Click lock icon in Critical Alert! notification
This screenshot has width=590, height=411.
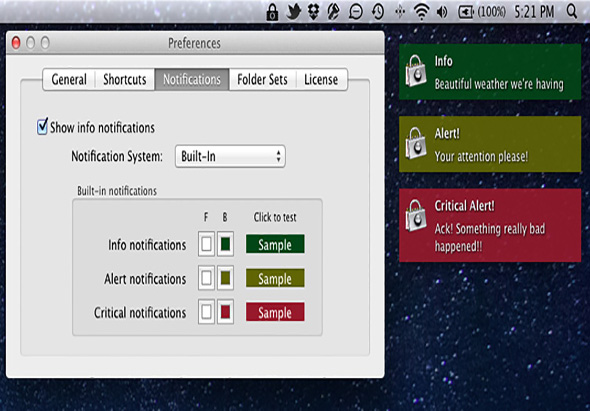416,216
